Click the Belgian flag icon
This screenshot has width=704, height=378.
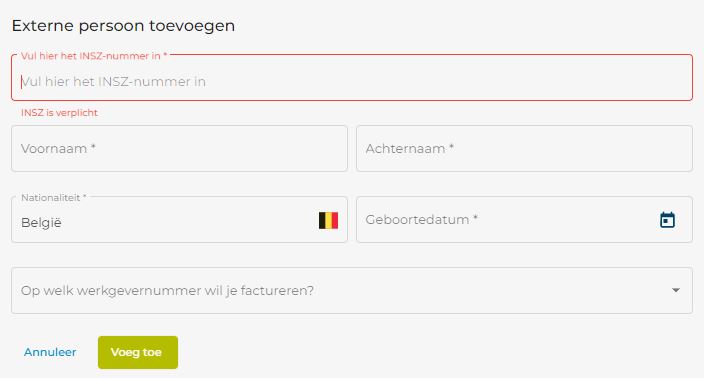tap(328, 220)
